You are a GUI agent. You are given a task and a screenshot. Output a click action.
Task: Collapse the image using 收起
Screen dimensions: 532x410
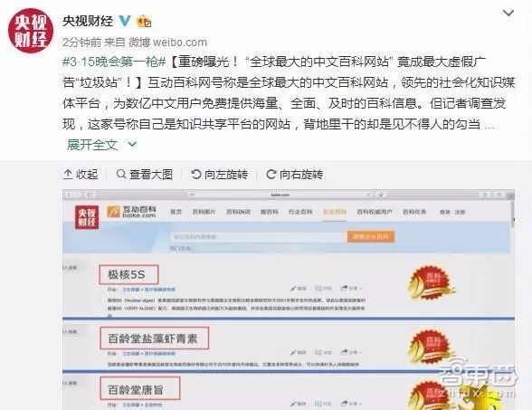(x=81, y=174)
